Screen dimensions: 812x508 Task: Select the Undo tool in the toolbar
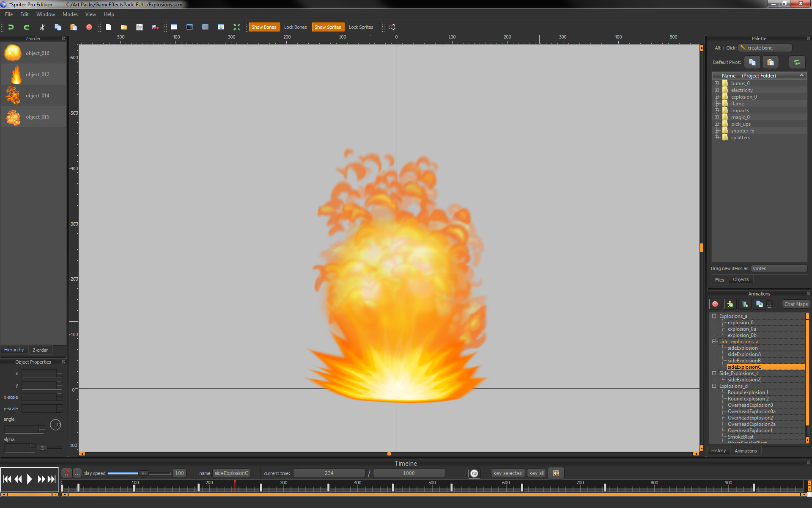(11, 27)
